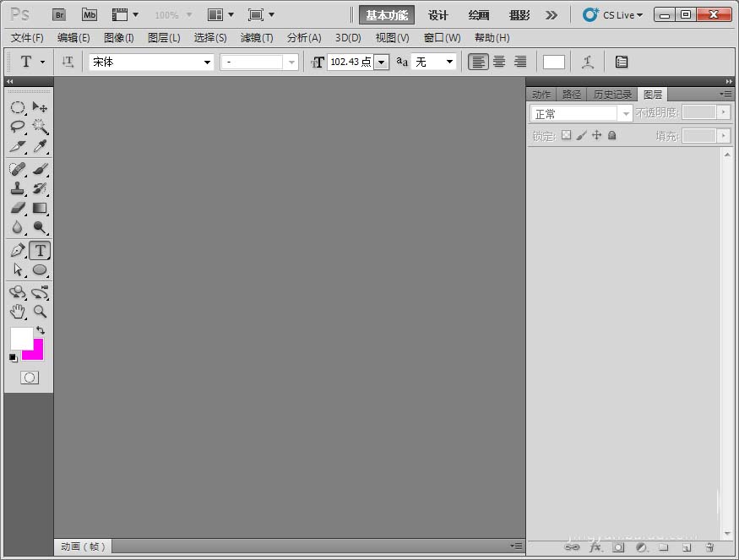Screen dimensions: 739x560
Task: Select the Zoom magnifier tool
Action: (40, 312)
